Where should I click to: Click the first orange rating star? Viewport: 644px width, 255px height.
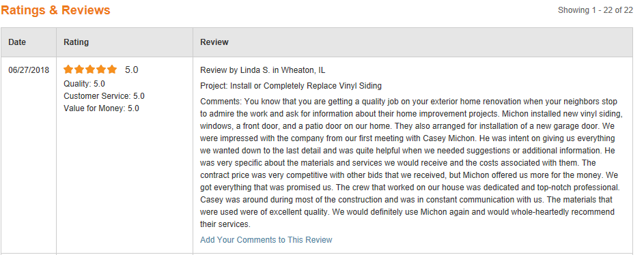click(x=68, y=70)
